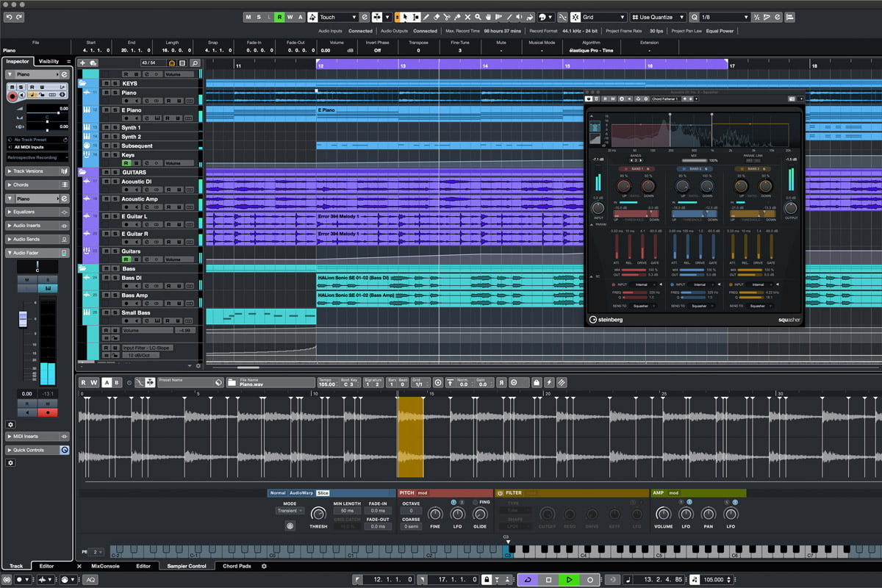Mute the Acoustic DI track
Viewport: 882px width, 588px height.
coord(106,182)
